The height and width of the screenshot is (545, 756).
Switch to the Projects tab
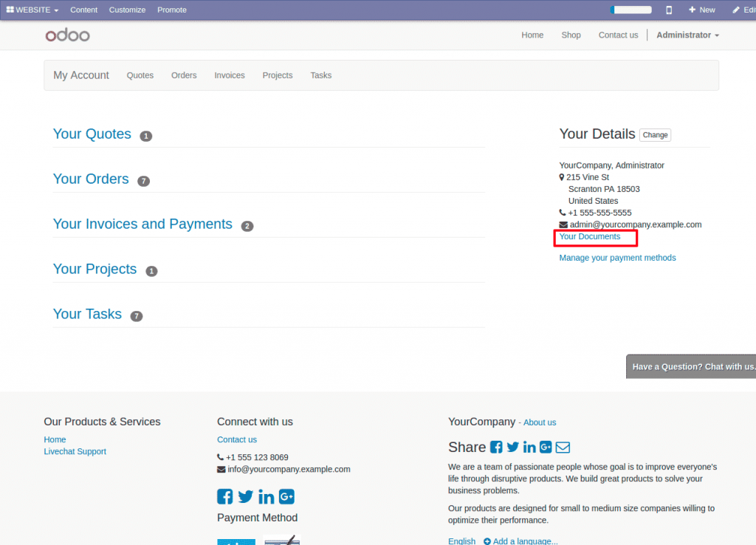point(278,75)
